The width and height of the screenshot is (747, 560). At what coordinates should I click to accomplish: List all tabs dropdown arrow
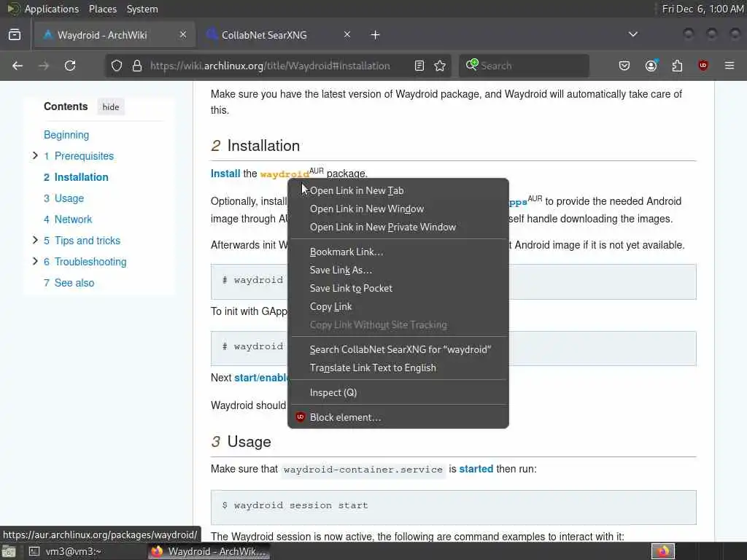point(633,34)
